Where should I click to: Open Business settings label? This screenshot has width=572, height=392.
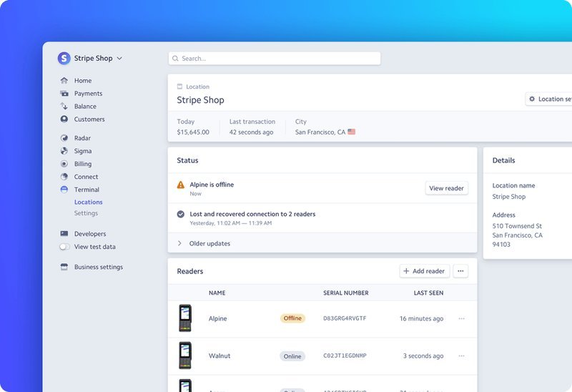pyautogui.click(x=99, y=267)
